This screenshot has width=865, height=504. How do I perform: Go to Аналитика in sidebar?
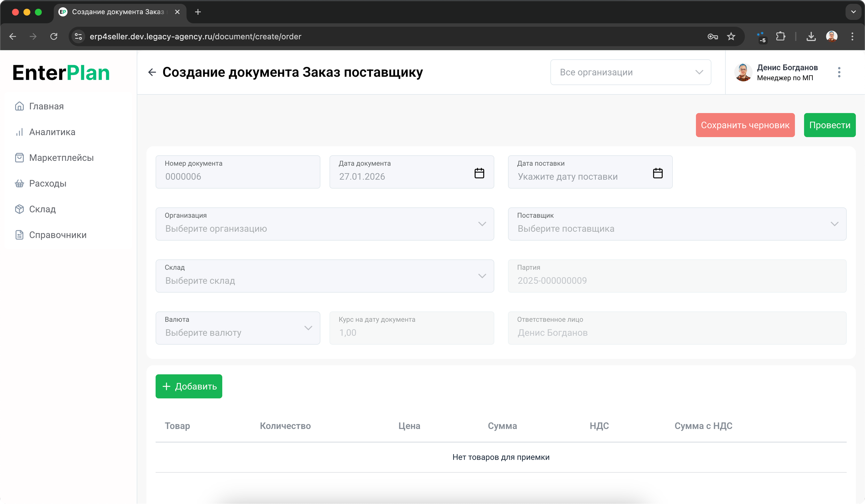coord(52,132)
